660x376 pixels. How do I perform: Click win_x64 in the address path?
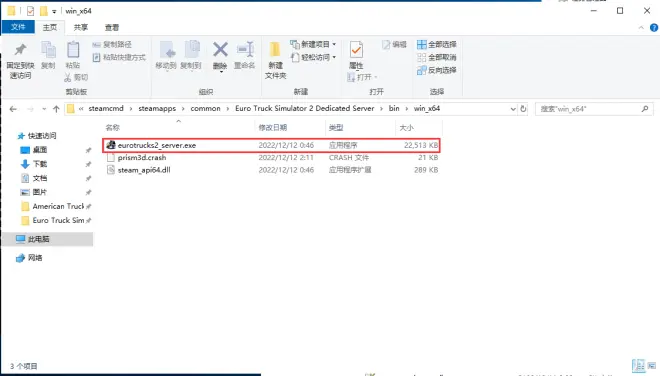[x=427, y=109]
